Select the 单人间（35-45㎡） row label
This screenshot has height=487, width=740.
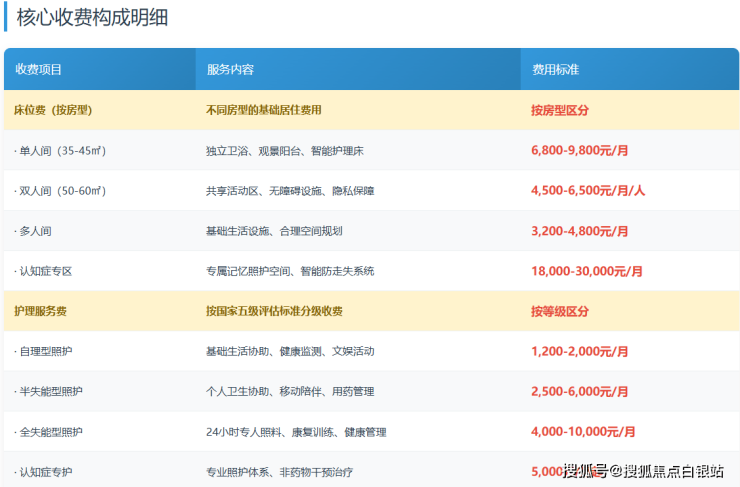point(60,151)
